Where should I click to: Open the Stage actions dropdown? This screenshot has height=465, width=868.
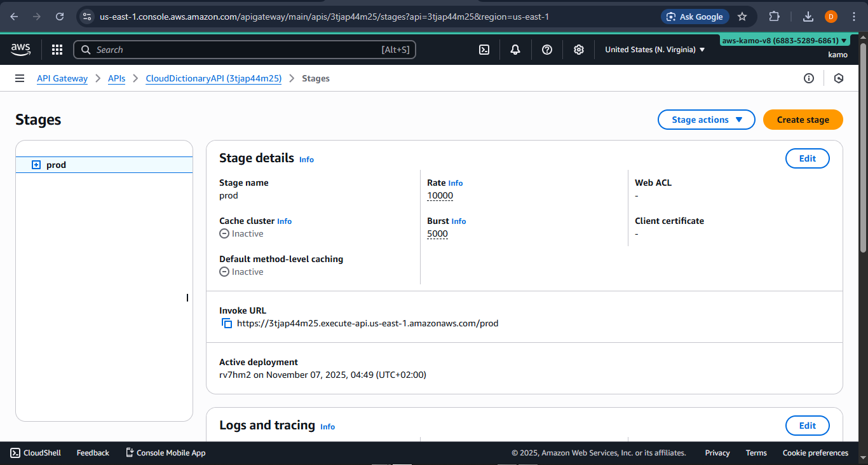(x=706, y=120)
